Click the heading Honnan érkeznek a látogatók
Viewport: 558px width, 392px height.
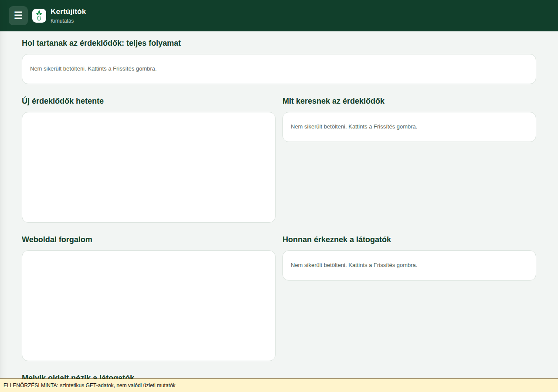[x=337, y=240]
